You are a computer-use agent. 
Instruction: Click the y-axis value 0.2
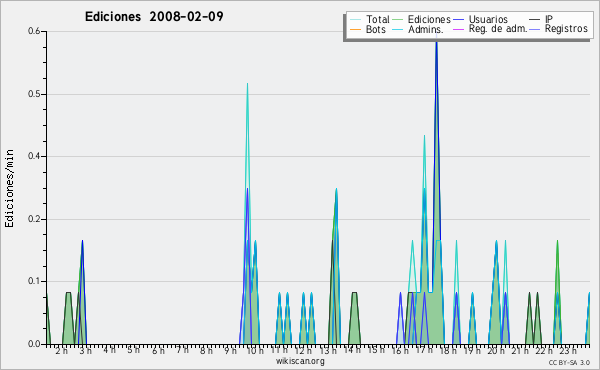click(34, 219)
